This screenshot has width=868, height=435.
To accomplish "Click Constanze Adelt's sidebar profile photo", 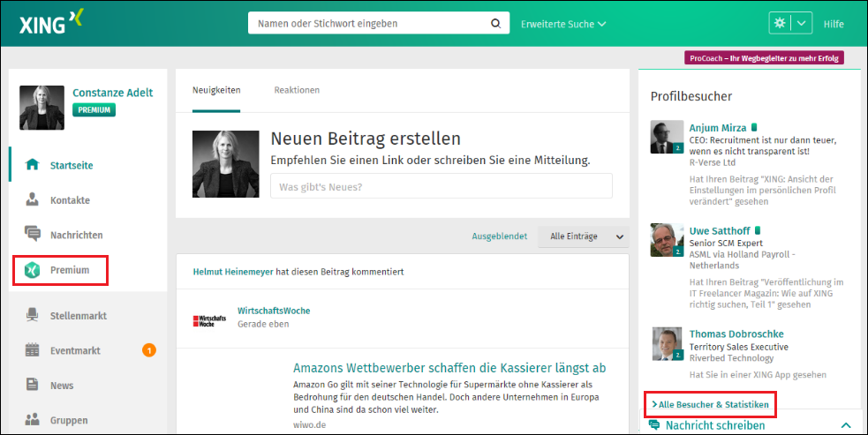I will (42, 108).
